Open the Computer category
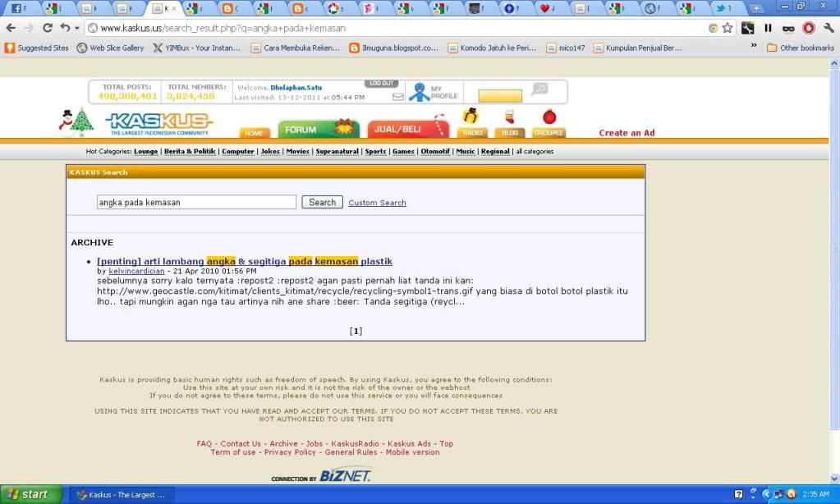 [x=238, y=152]
